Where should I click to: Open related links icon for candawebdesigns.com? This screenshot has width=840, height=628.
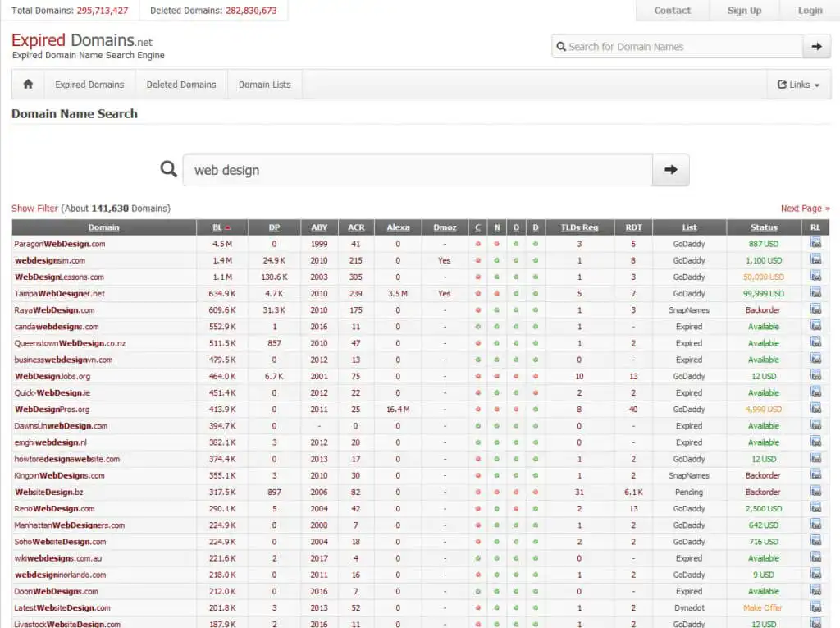coord(815,326)
